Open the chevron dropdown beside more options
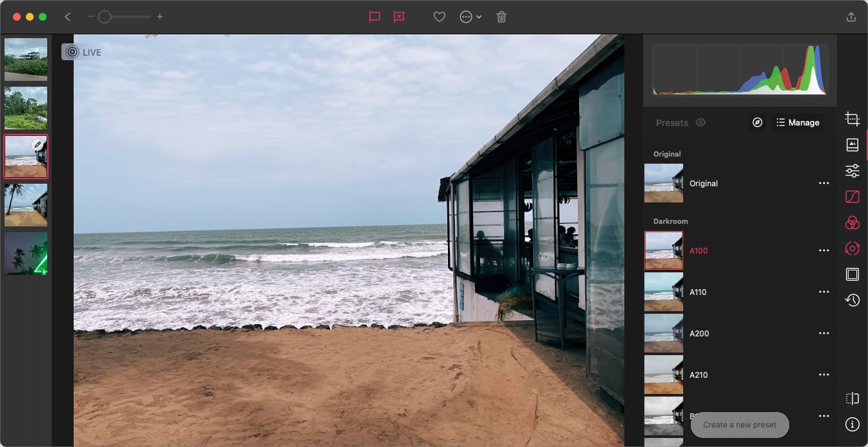Viewport: 868px width, 447px height. (480, 17)
